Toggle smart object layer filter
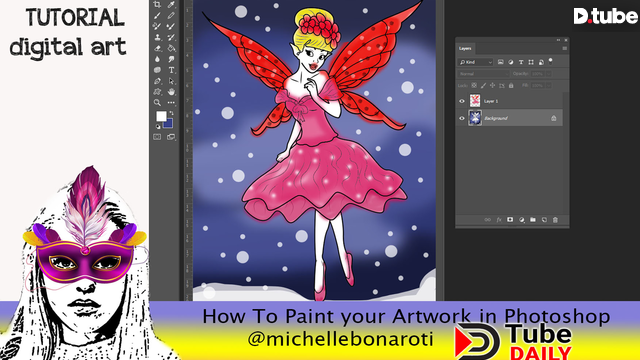This screenshot has width=640, height=360. click(x=541, y=62)
